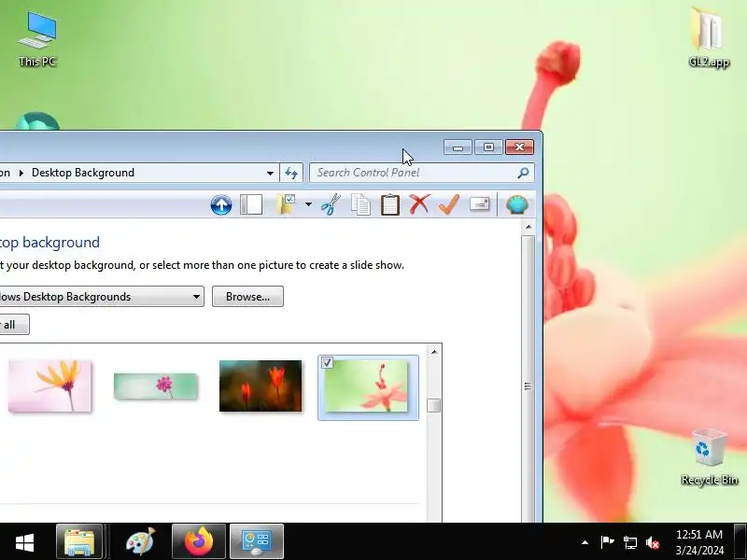Screen dimensions: 747x560
Task: Click the scissors Cut icon
Action: coord(331,204)
